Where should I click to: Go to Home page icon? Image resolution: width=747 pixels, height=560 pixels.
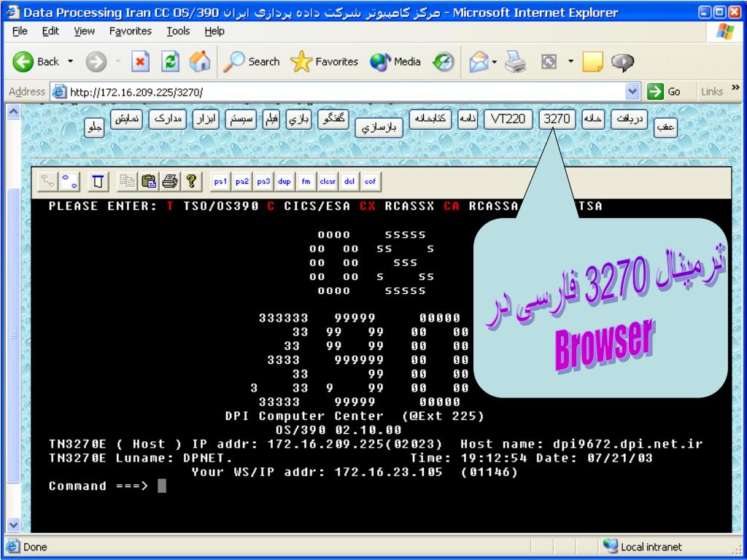pos(200,61)
